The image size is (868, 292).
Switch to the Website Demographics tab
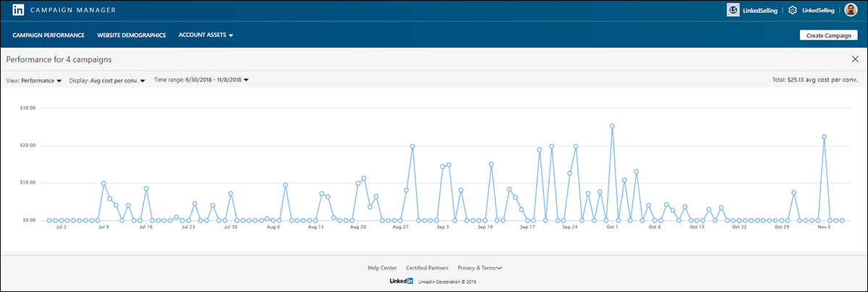pos(132,35)
